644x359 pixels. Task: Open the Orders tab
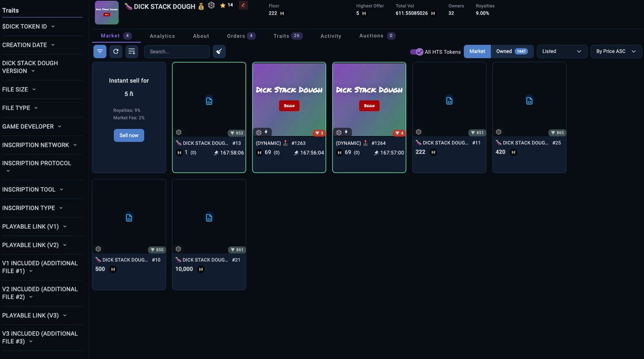pyautogui.click(x=241, y=36)
